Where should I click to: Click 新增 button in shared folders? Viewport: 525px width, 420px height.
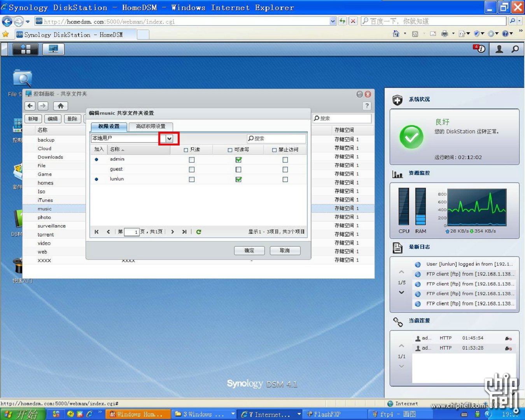(x=33, y=119)
